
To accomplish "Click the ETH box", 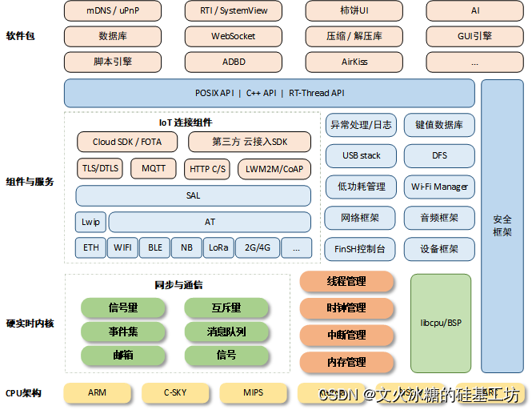I will 90,248.
